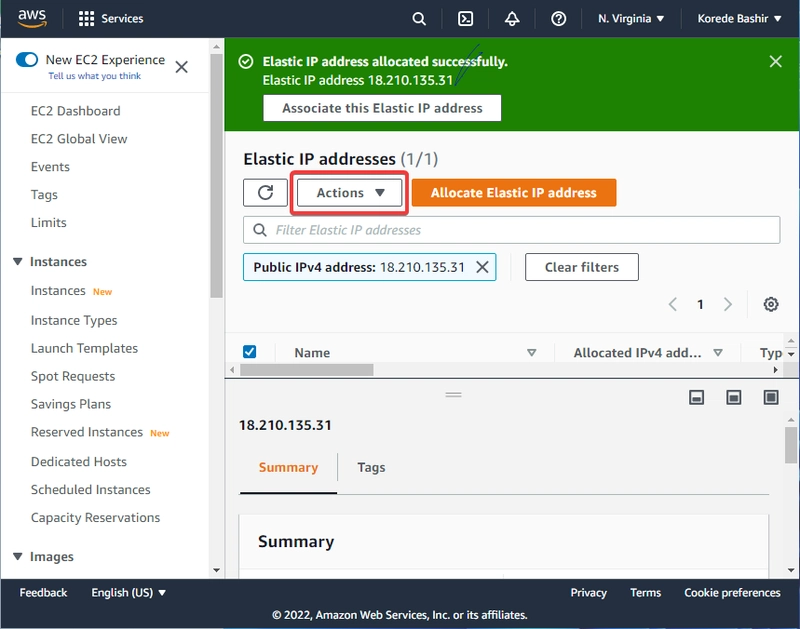This screenshot has width=800, height=629.
Task: Go to EC2 Dashboard
Action: tap(76, 111)
